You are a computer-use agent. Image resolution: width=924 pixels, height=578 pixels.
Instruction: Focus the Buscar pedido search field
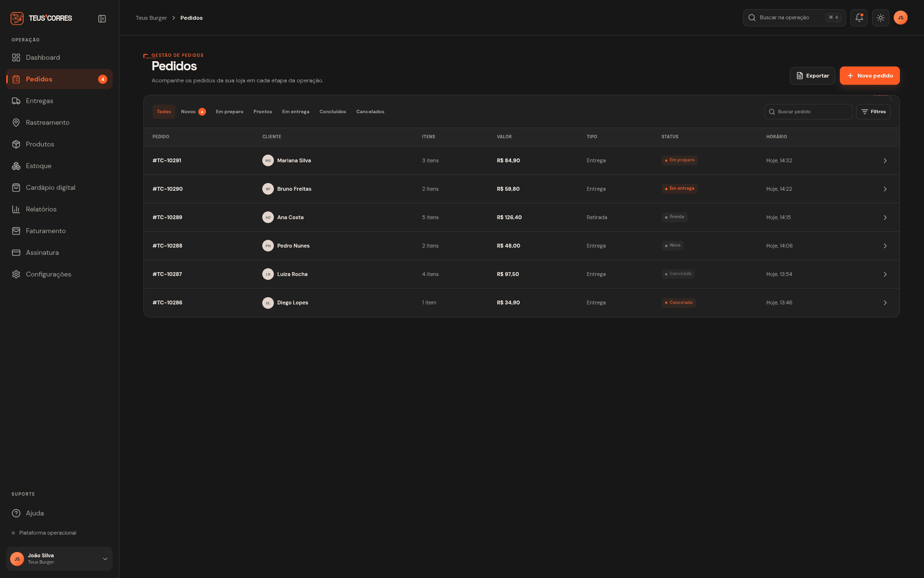808,112
